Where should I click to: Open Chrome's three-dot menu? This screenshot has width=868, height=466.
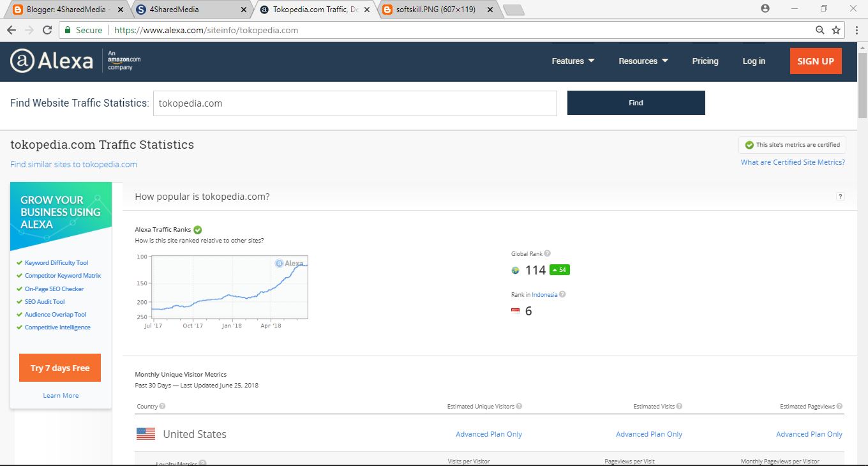[x=857, y=30]
